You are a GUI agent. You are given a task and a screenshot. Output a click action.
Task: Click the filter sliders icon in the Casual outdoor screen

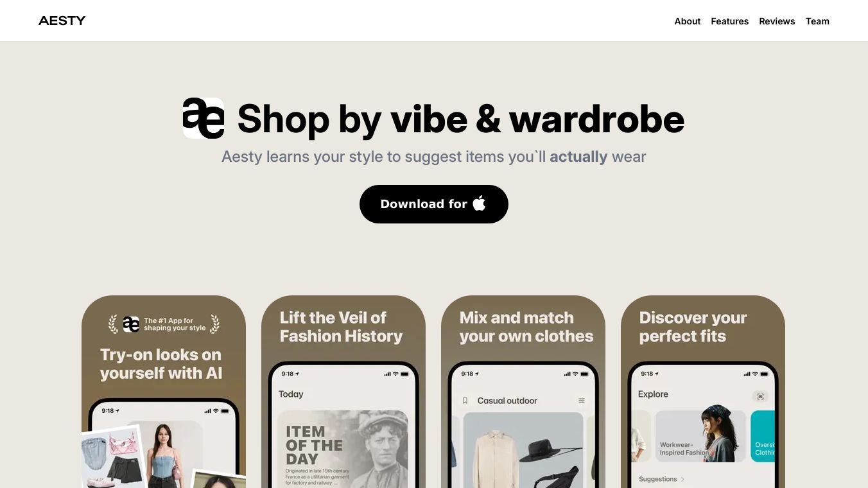click(x=582, y=401)
